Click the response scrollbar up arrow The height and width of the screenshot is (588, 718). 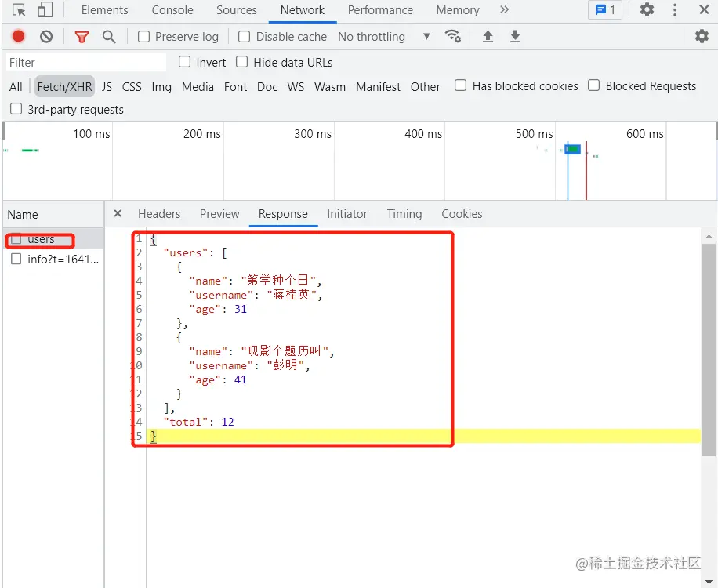click(x=709, y=236)
